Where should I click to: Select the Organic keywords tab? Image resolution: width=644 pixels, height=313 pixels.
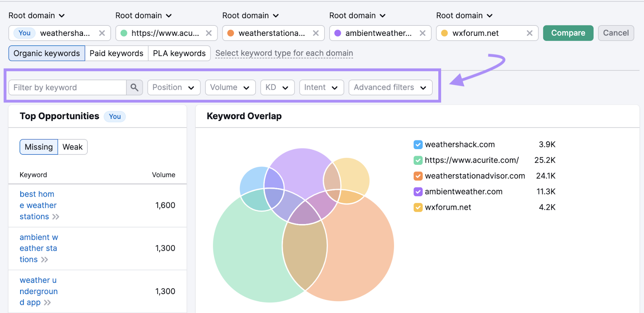click(x=47, y=53)
